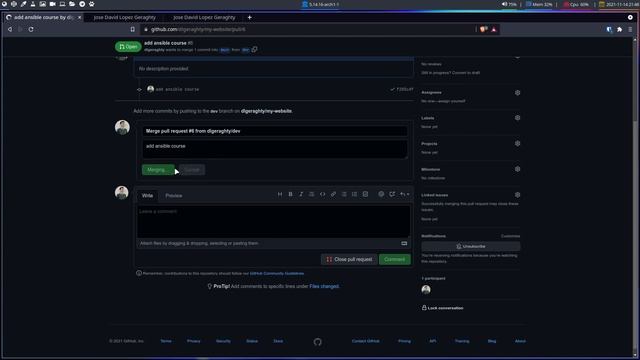Reference an issue or pull request
The image size is (640, 360).
tap(392, 194)
